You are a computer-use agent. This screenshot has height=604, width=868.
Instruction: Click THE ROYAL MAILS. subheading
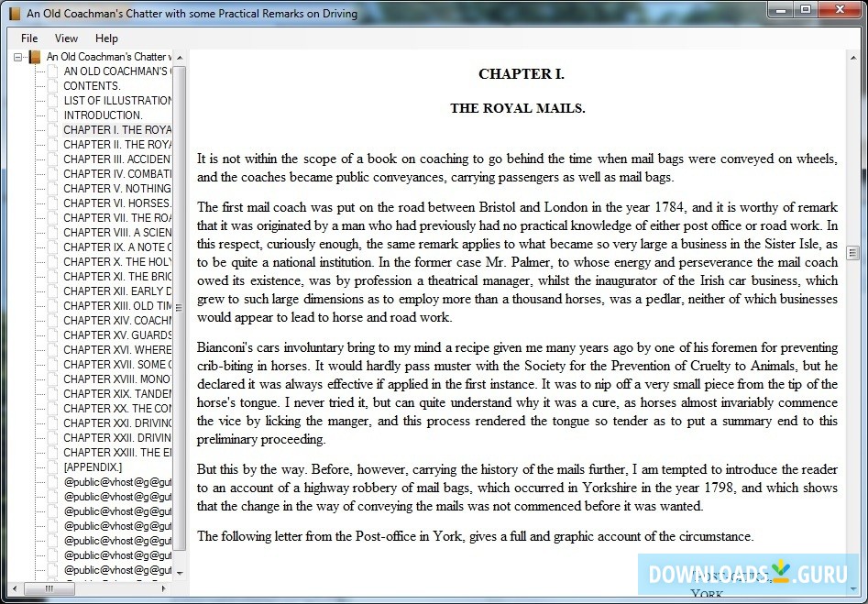(x=518, y=108)
